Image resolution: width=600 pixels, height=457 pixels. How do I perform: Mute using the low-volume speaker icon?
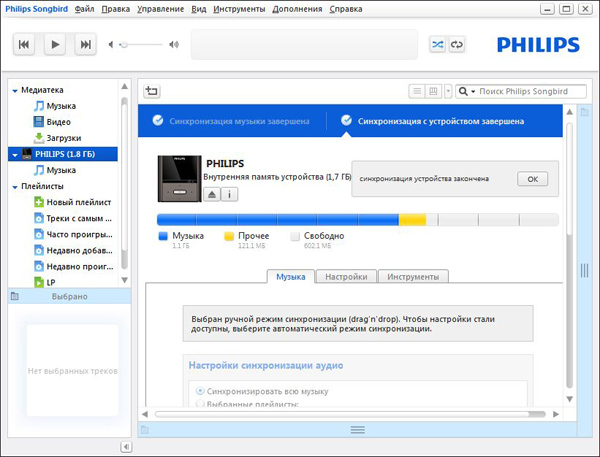pos(111,45)
